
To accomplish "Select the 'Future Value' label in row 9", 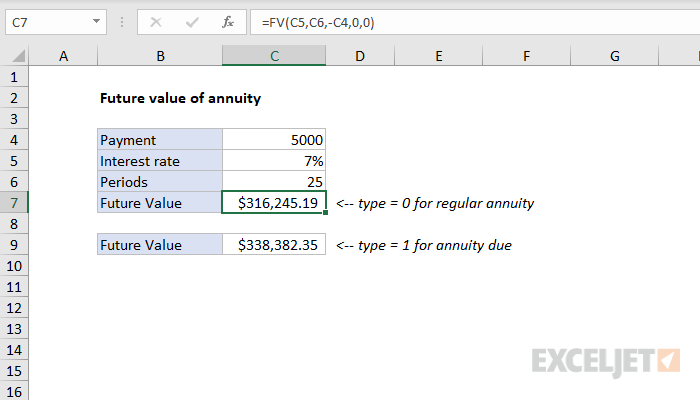I will coord(160,245).
